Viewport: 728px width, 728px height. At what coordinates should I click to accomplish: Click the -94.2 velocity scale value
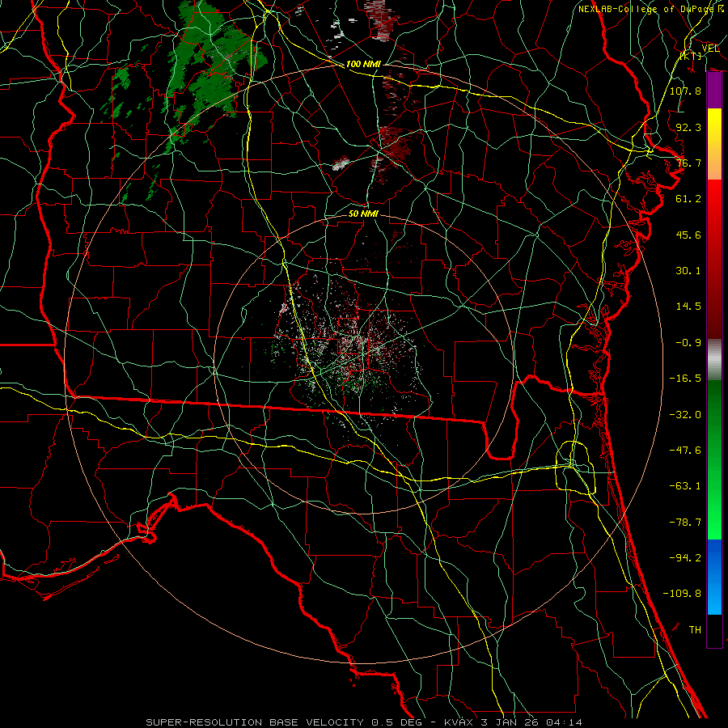(x=685, y=557)
